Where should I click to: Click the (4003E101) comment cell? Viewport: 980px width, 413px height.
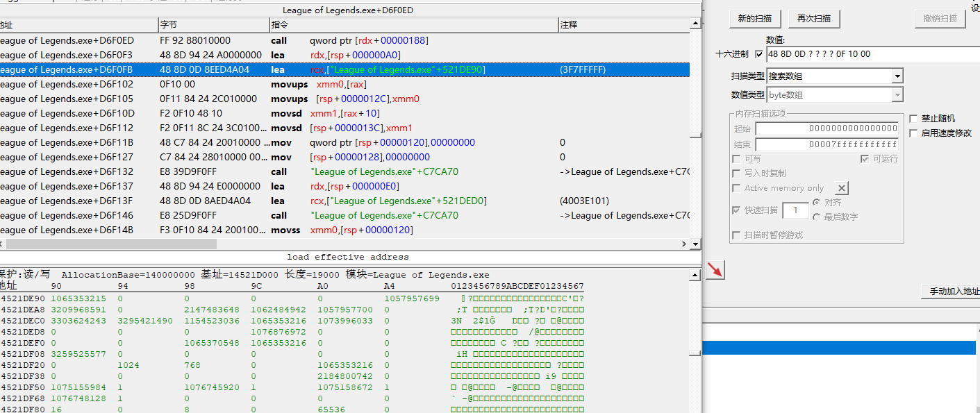(584, 201)
